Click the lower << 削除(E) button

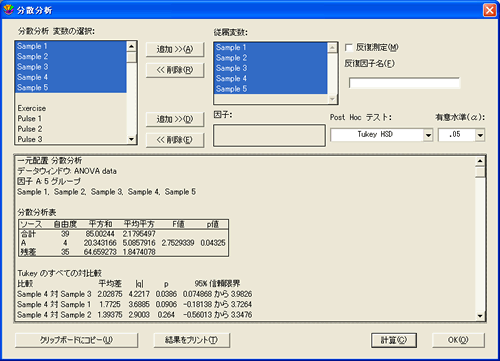point(175,140)
